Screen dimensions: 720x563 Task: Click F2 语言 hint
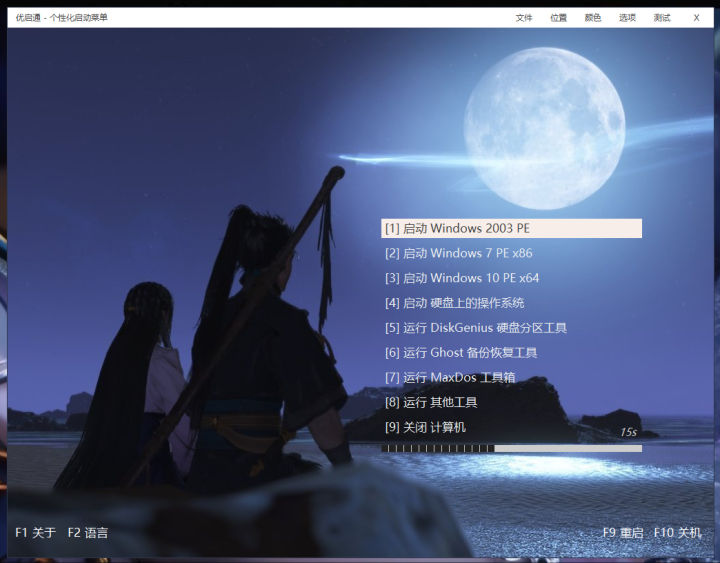pos(88,533)
